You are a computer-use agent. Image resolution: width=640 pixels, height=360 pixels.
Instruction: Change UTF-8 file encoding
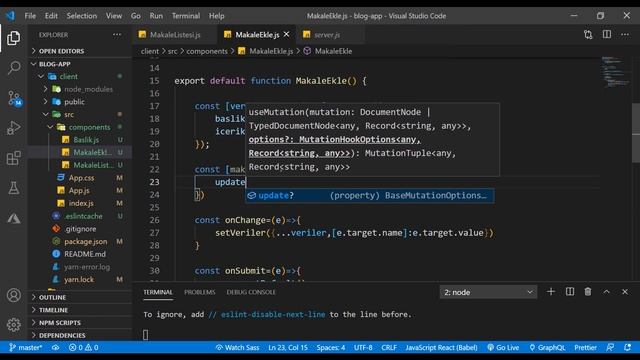click(x=363, y=347)
